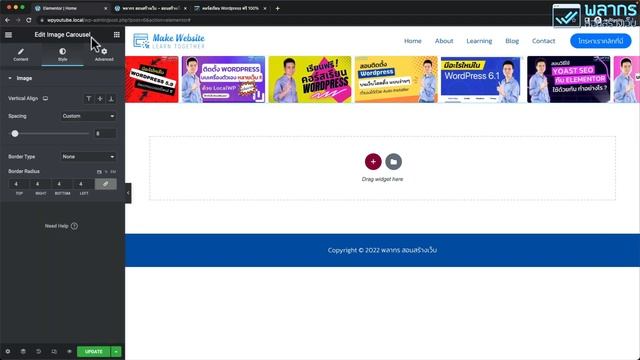Viewport: 640px width, 360px height.
Task: Collapse the Elementor side panel
Action: tap(128, 193)
